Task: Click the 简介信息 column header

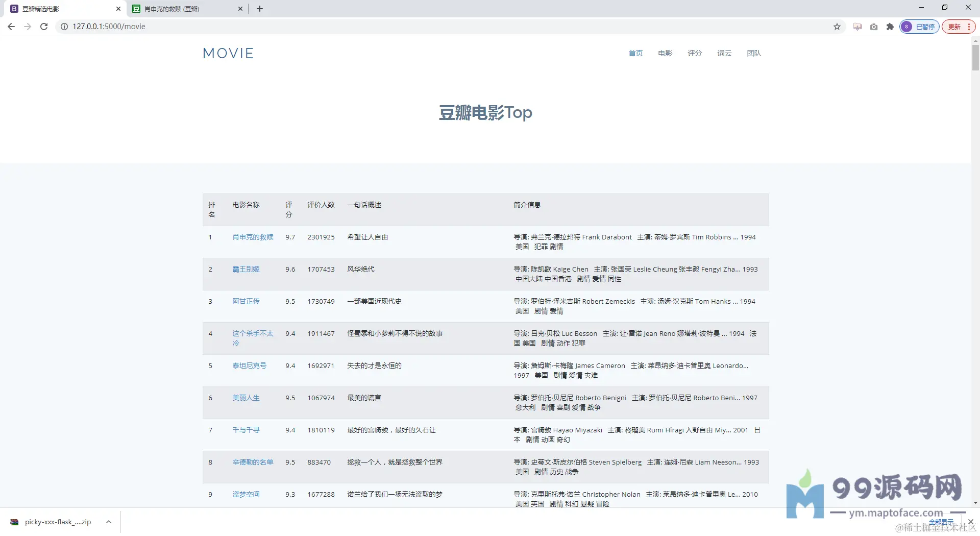Action: click(x=527, y=205)
